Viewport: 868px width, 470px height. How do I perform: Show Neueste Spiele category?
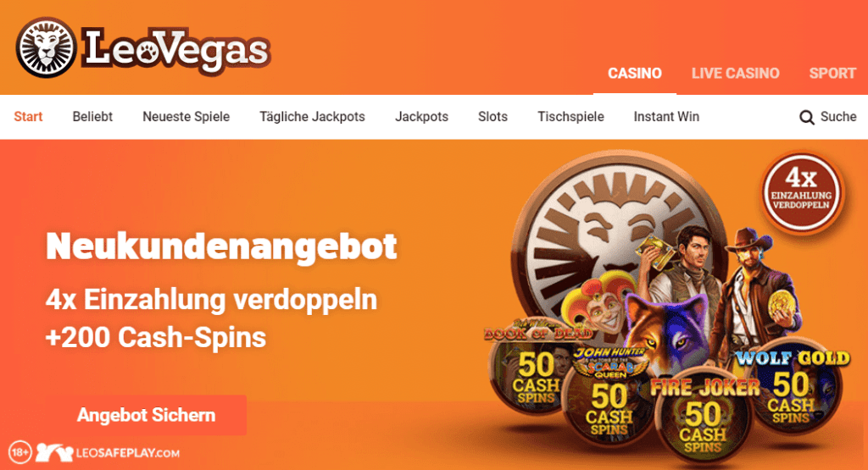[x=186, y=117]
